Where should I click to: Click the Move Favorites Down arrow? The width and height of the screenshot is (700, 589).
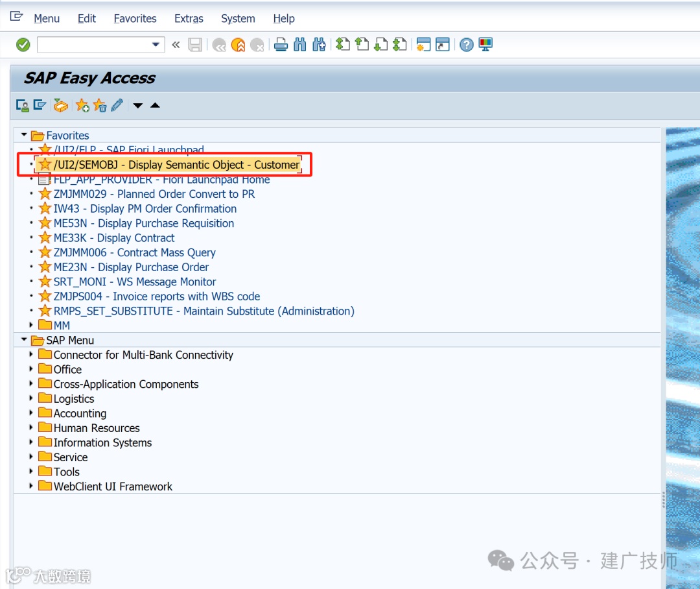137,106
